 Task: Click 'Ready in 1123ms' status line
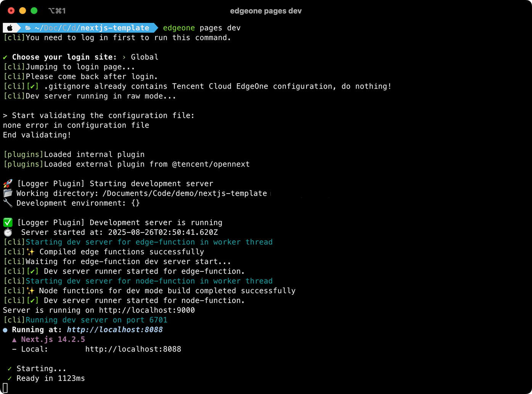(x=51, y=378)
